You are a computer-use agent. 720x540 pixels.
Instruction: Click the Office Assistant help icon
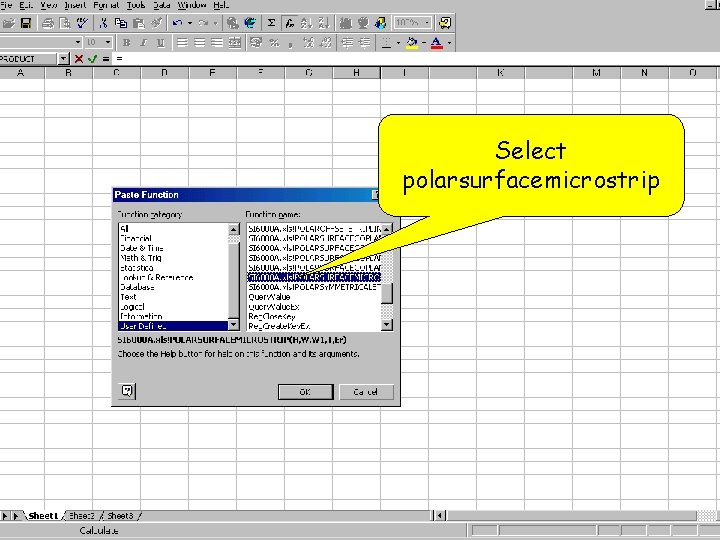pyautogui.click(x=445, y=23)
